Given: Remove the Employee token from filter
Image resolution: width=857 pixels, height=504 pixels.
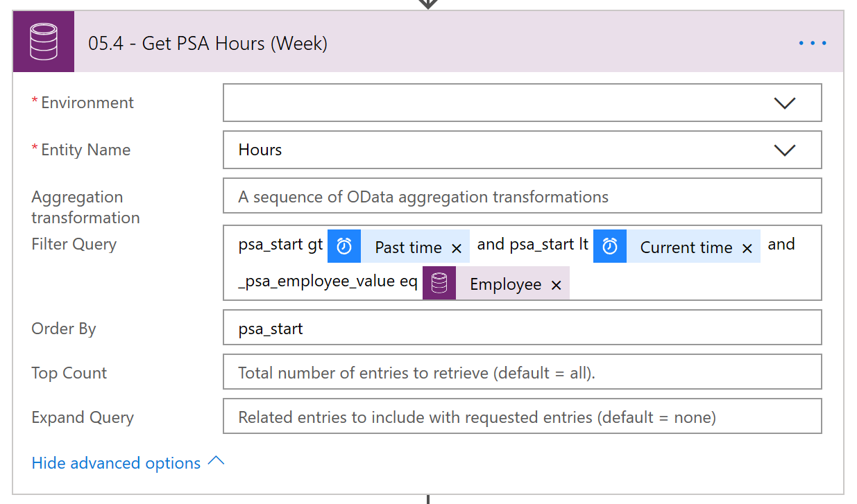Looking at the screenshot, I should [556, 285].
